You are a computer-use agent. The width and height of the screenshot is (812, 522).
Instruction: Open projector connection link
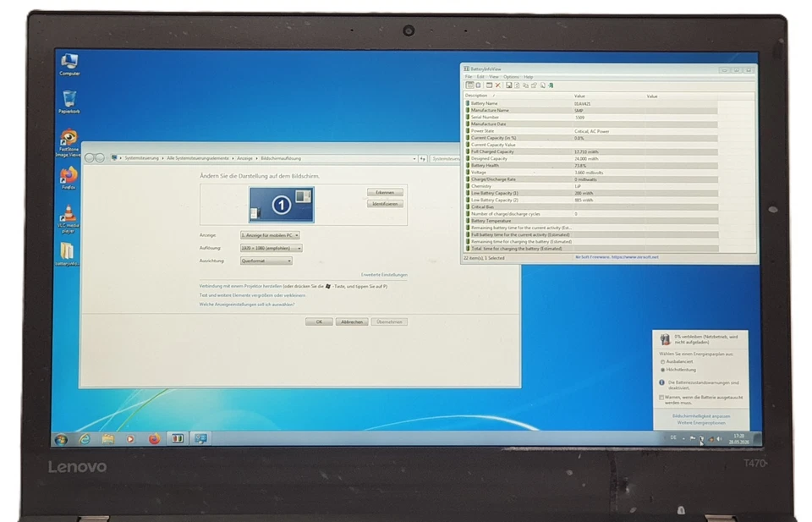pos(241,286)
